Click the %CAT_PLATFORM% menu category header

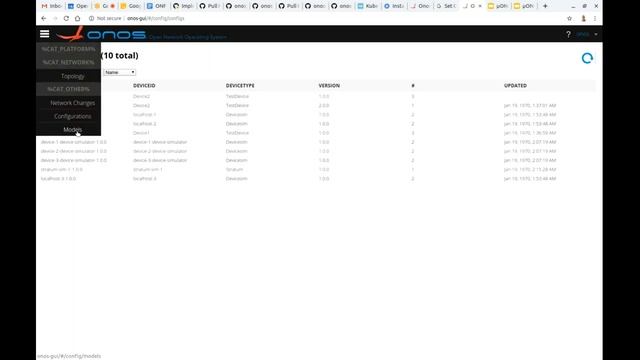coord(68,49)
